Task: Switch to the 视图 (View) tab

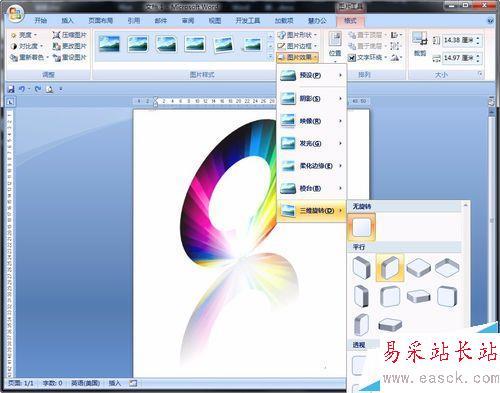Action: click(215, 21)
